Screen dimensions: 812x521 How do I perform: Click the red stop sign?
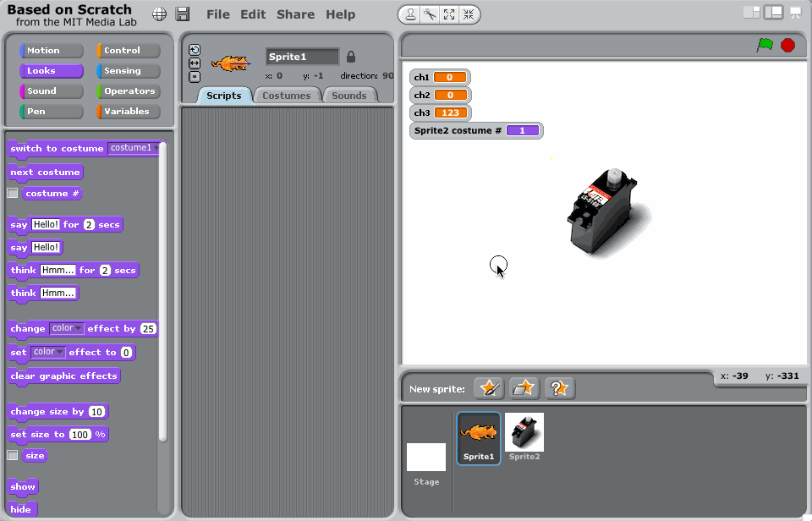click(787, 46)
